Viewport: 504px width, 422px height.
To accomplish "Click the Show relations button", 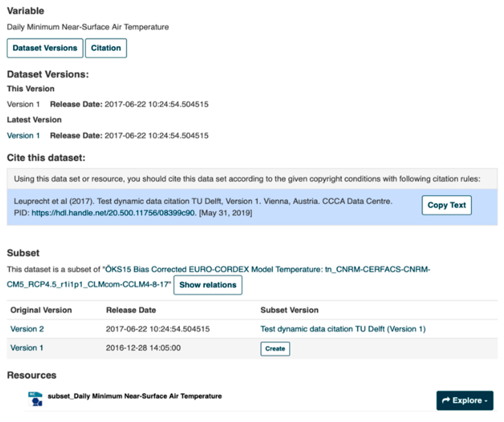I will point(208,285).
